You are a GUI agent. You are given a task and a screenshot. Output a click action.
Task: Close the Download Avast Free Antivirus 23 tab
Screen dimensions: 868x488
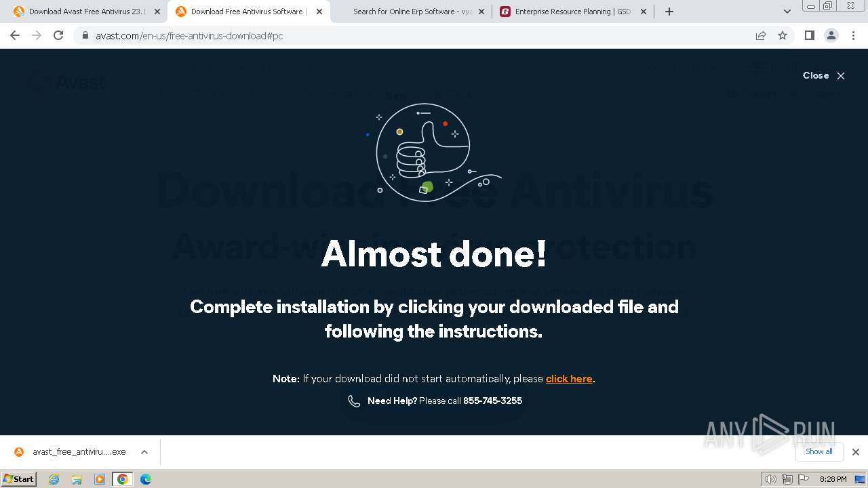tap(157, 12)
